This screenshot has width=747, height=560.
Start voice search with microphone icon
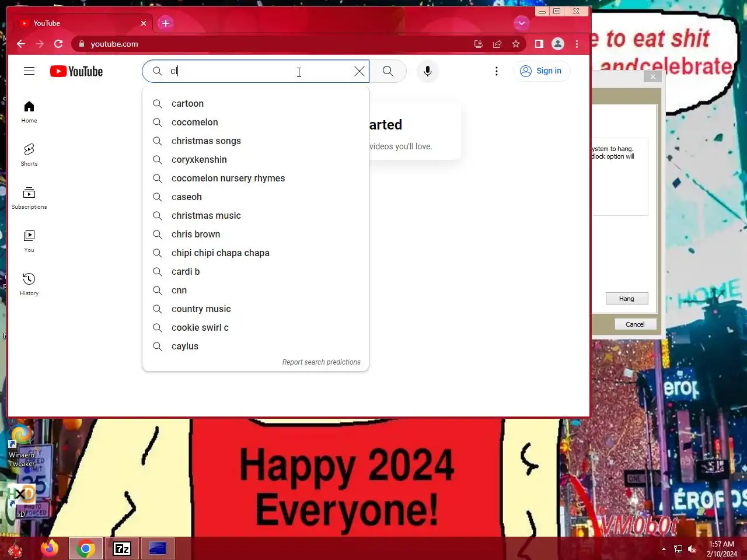point(428,71)
